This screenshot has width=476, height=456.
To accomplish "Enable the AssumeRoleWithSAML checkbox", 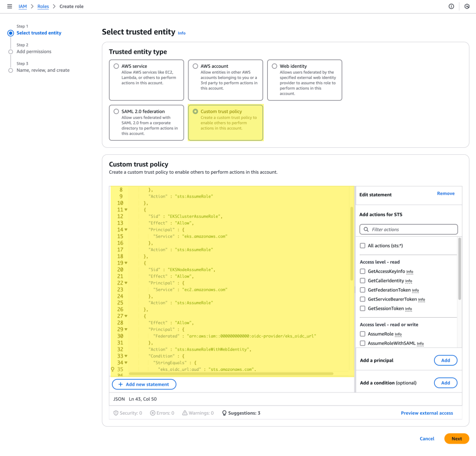I will 362,343.
